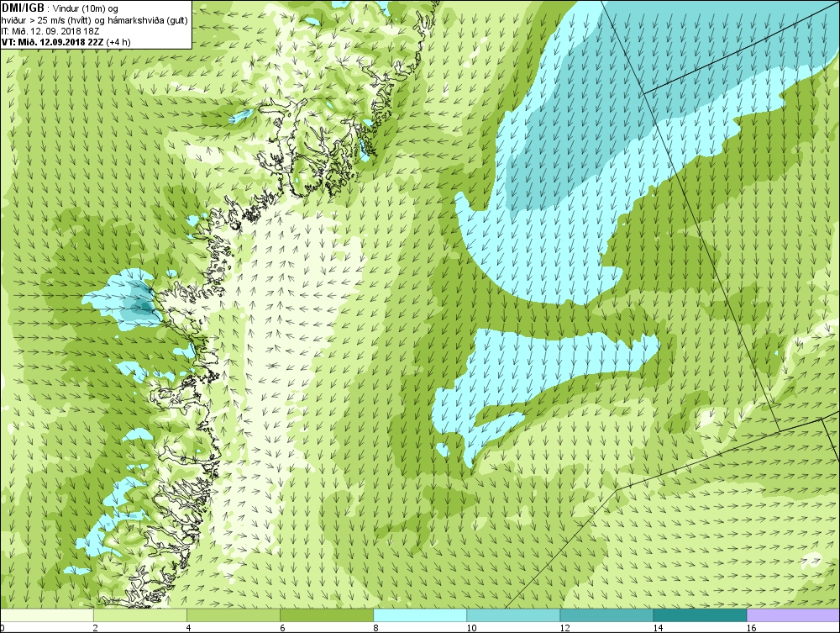840x633 pixels.
Task: Click the 0–2 m/s palest legend swatch
Action: coord(47,615)
